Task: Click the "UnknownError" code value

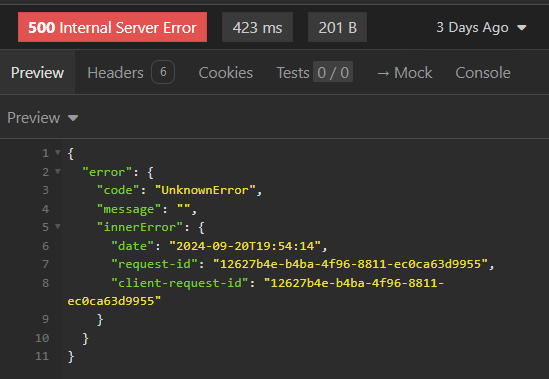Action: coord(205,190)
